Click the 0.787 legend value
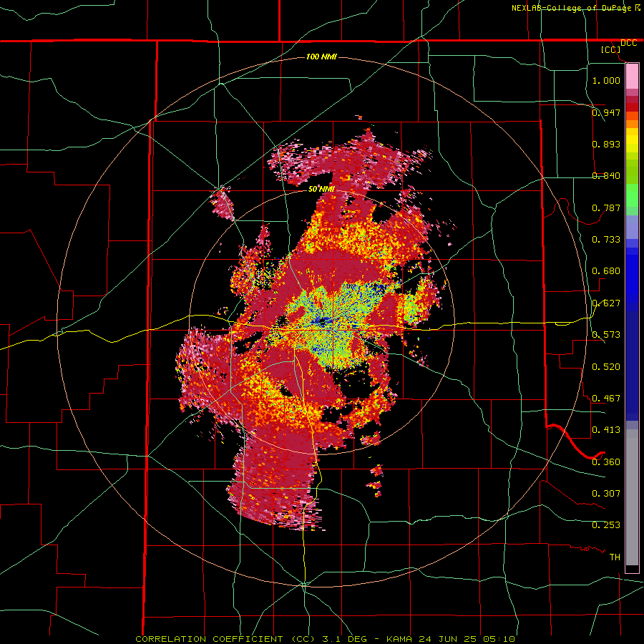Image resolution: width=644 pixels, height=644 pixels. 606,208
